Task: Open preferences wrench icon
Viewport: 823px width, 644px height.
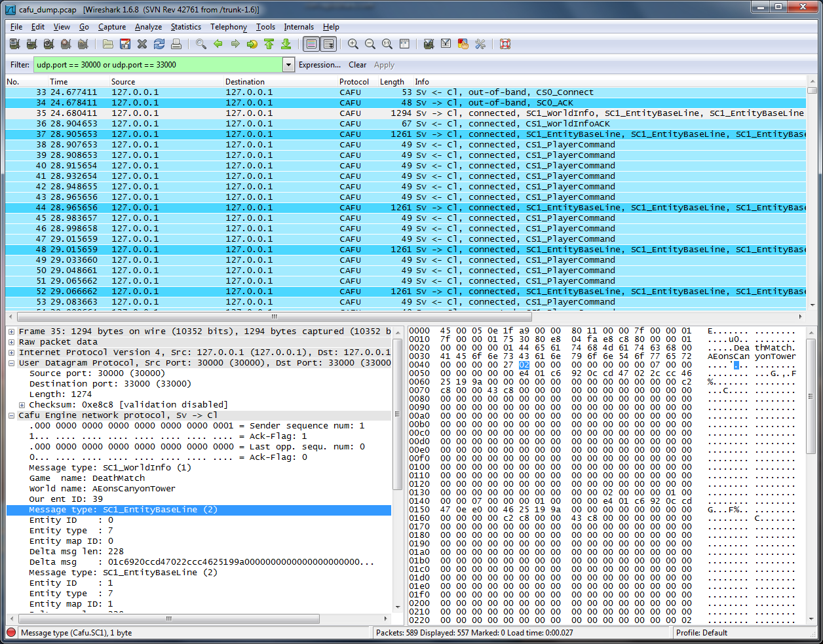Action: coord(480,44)
